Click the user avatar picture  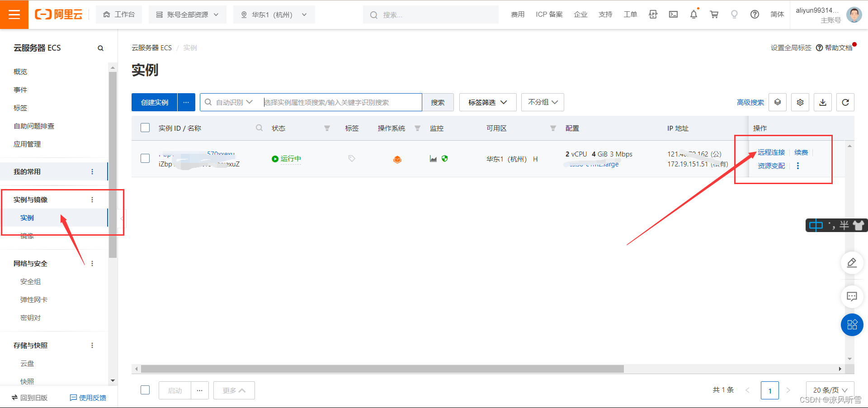click(x=854, y=14)
